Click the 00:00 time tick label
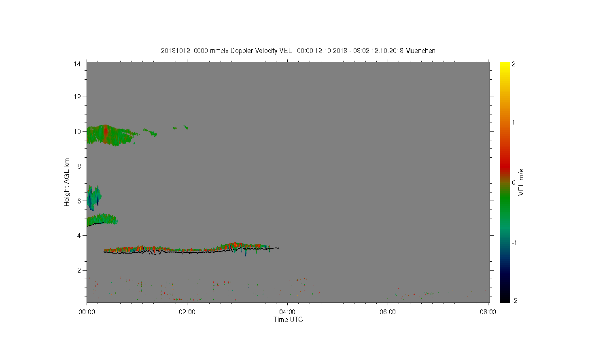Image resolution: width=607 pixels, height=364 pixels. point(87,312)
